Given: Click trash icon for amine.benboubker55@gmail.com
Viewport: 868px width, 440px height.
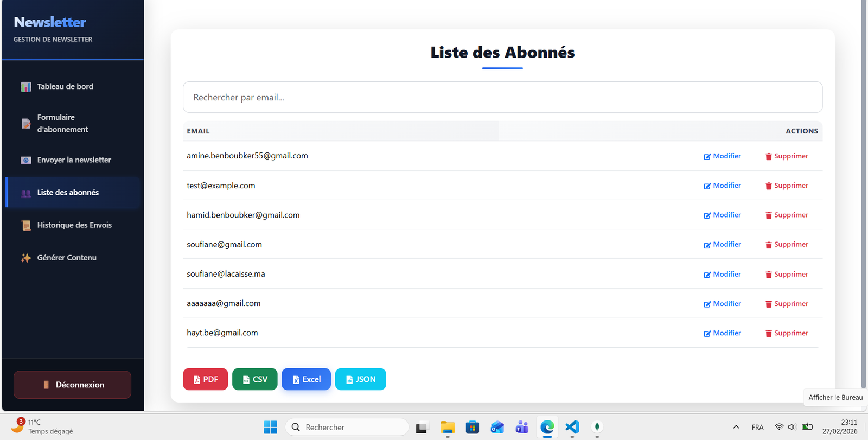Looking at the screenshot, I should click(x=768, y=157).
